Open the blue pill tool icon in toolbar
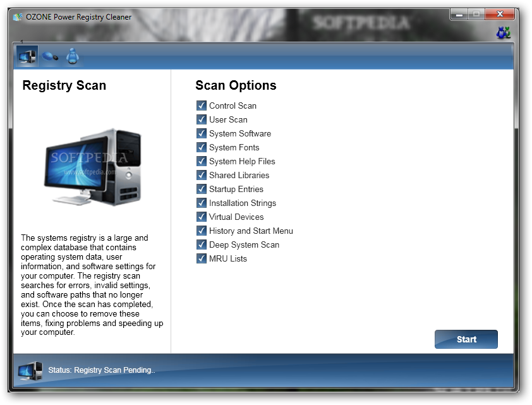Image resolution: width=532 pixels, height=405 pixels. click(x=50, y=56)
